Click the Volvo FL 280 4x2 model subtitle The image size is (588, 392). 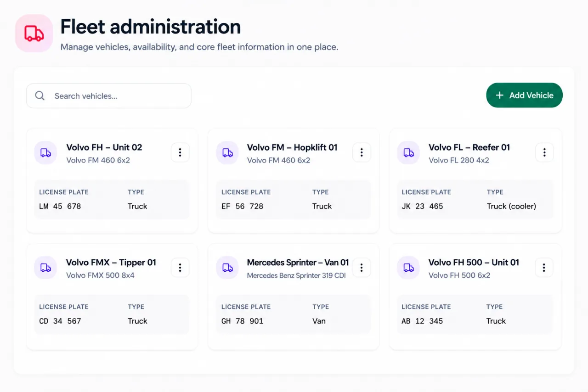tap(459, 160)
